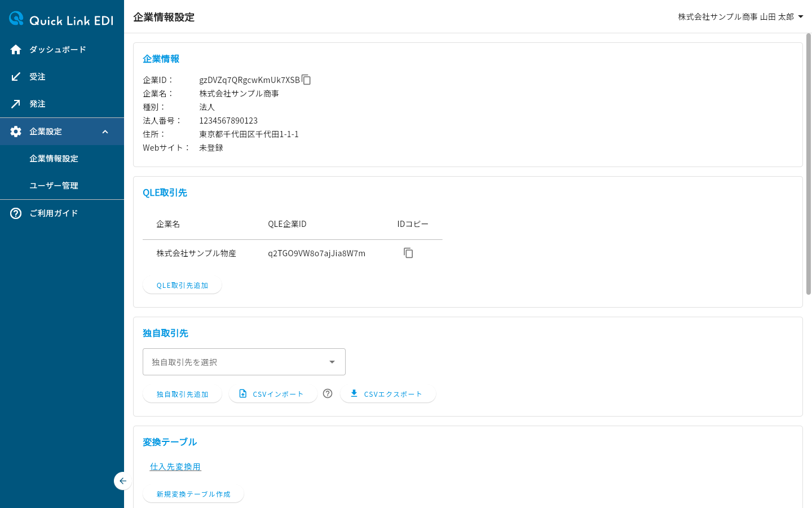812x508 pixels.
Task: Open the user account dropdown arrow
Action: coord(801,17)
